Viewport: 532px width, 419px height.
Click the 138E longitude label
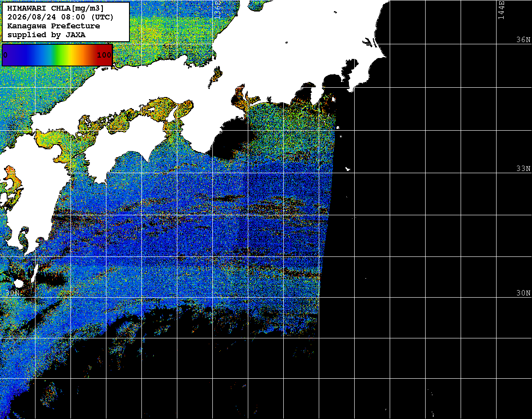pyautogui.click(x=217, y=10)
